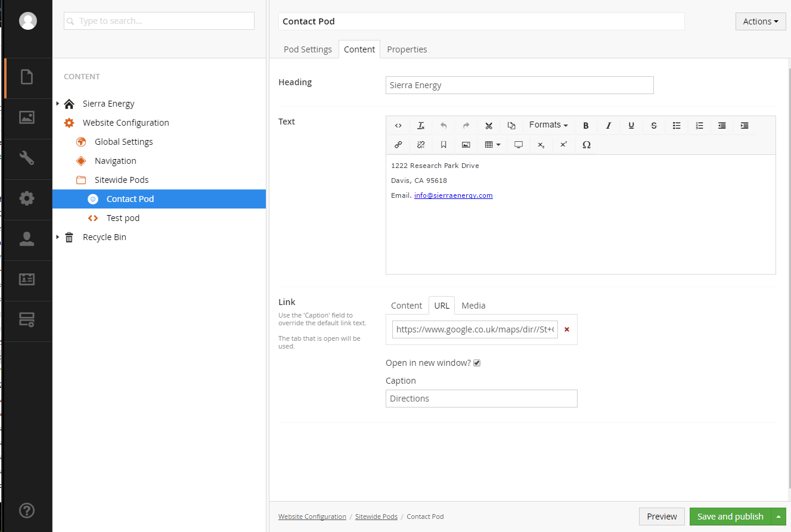
Task: Insert macro or embed with monitor icon
Action: (519, 145)
